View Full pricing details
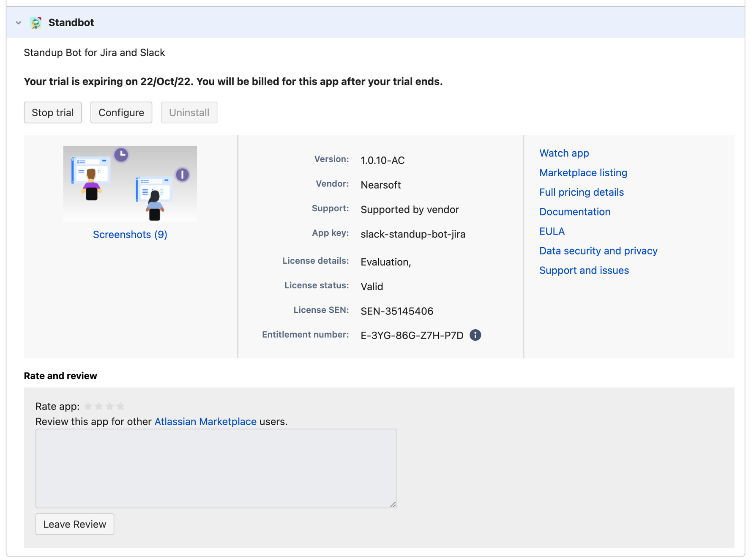The height and width of the screenshot is (560, 754). pyautogui.click(x=581, y=192)
